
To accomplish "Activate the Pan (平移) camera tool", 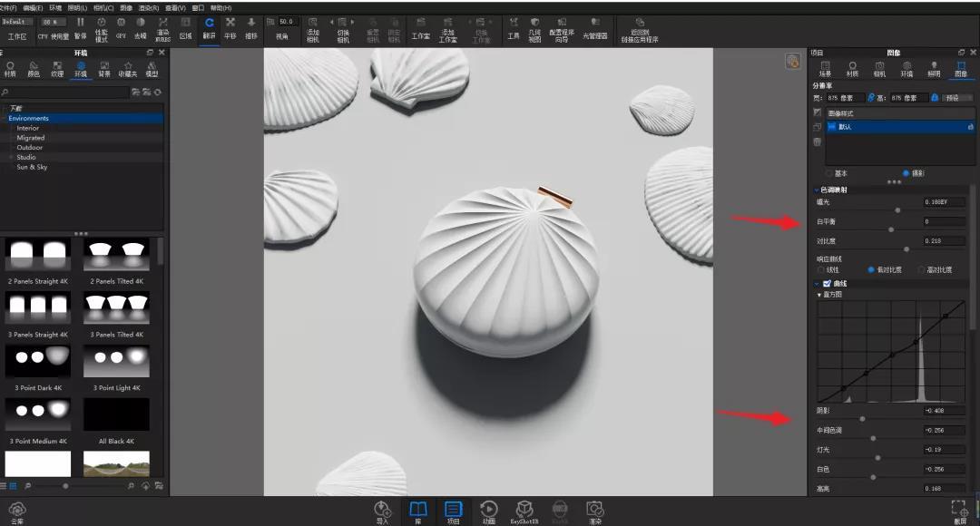I will [230, 28].
